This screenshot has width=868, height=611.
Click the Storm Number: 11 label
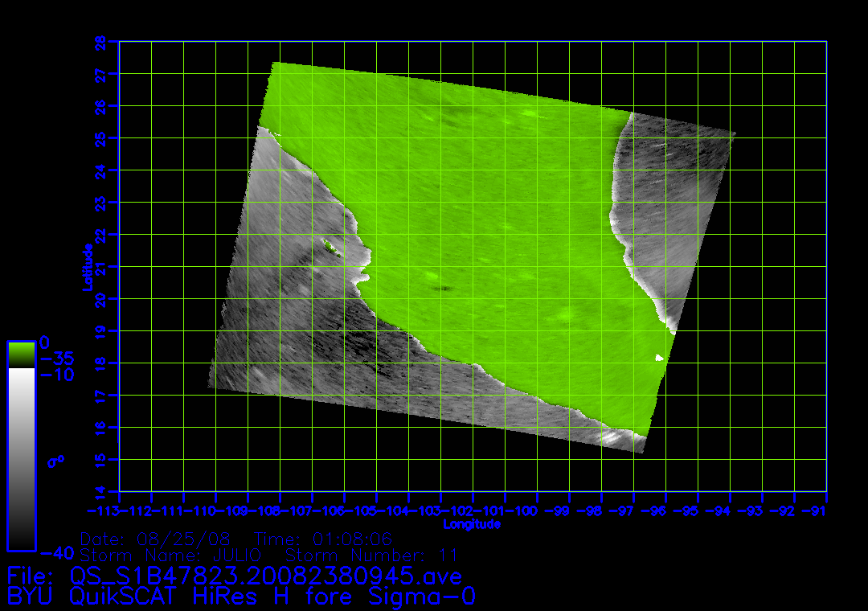tap(371, 556)
